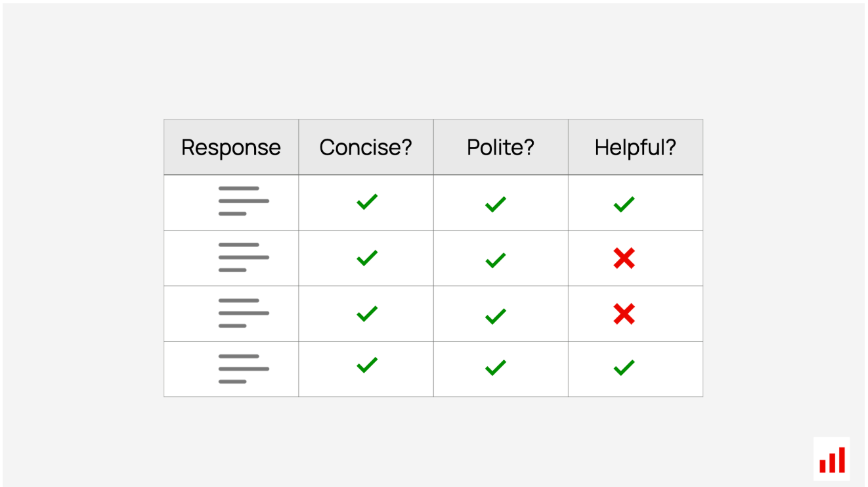Click the third row response text-lines icon
This screenshot has width=868, height=487.
[x=244, y=313]
